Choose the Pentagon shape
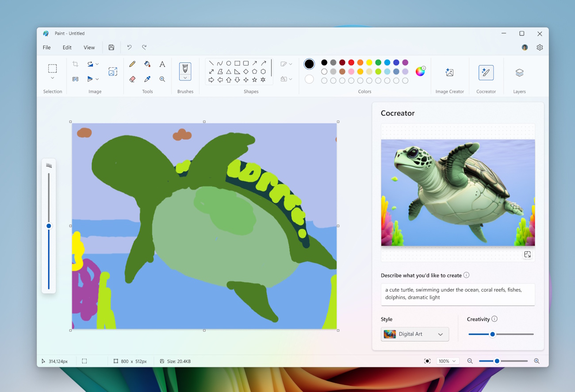The height and width of the screenshot is (392, 575). point(254,71)
